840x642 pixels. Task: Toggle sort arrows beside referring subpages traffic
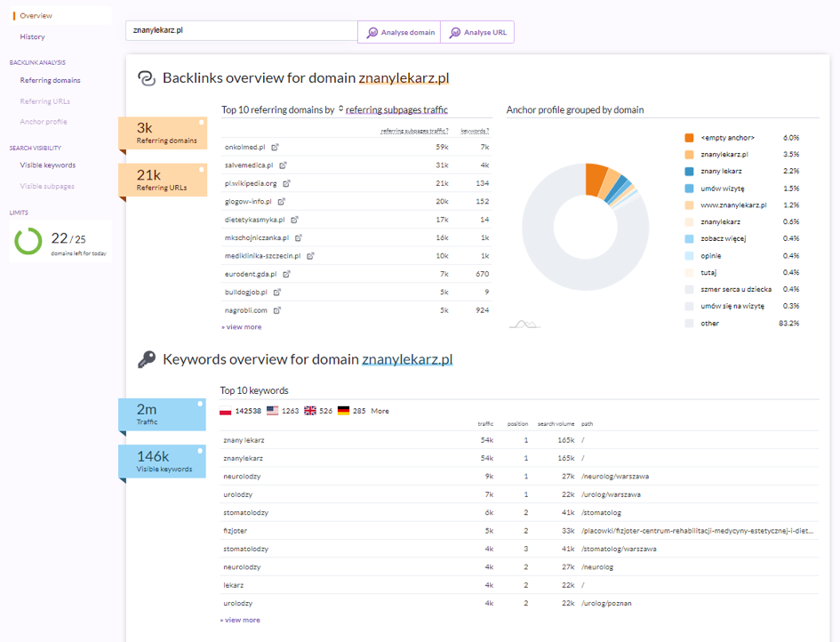tap(340, 109)
